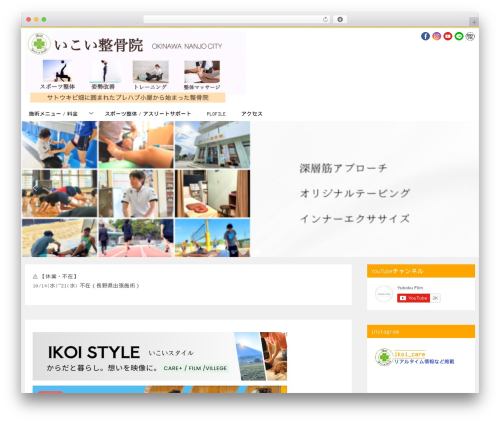
Task: Open スポーツ整体 / アスリートサポート menu item
Action: tap(148, 114)
